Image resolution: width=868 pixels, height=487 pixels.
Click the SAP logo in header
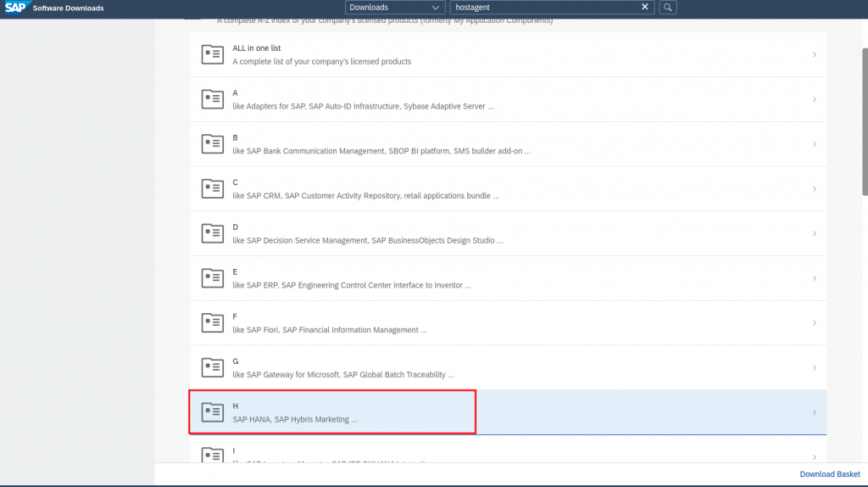coord(15,8)
